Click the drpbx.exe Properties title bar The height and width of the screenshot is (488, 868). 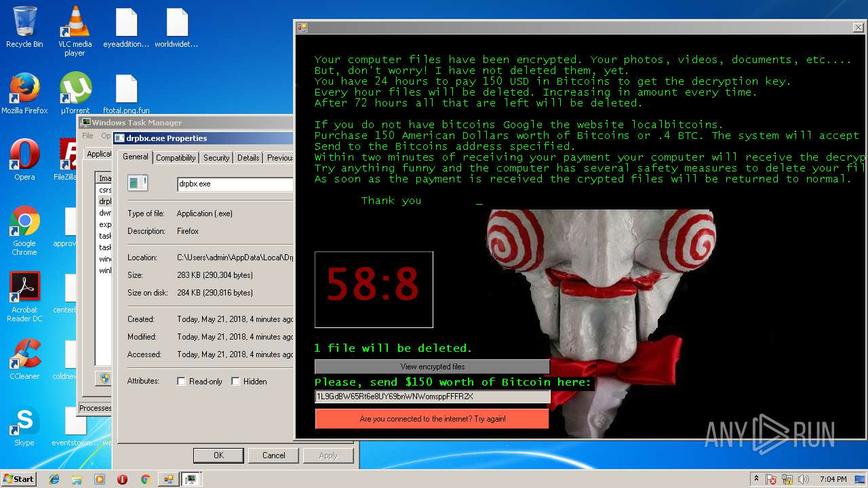(203, 138)
